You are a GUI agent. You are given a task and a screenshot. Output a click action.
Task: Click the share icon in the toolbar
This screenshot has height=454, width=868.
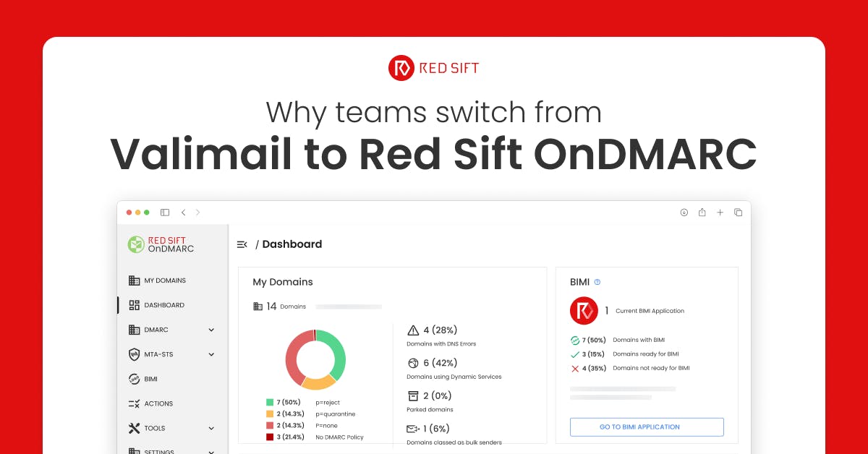[702, 212]
